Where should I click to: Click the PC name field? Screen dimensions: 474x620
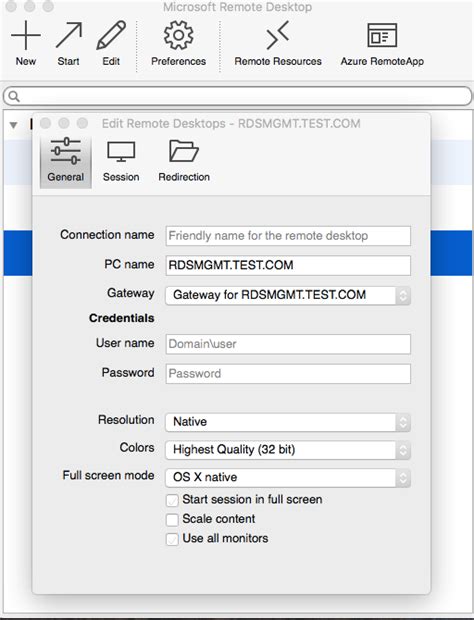(288, 265)
